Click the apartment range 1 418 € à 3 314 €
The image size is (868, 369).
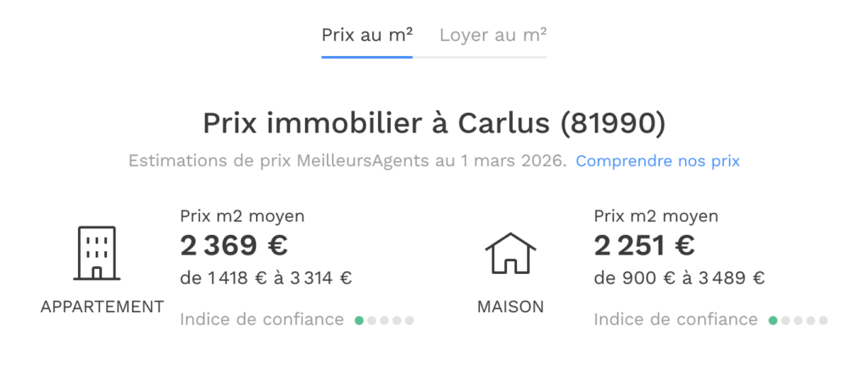266,277
